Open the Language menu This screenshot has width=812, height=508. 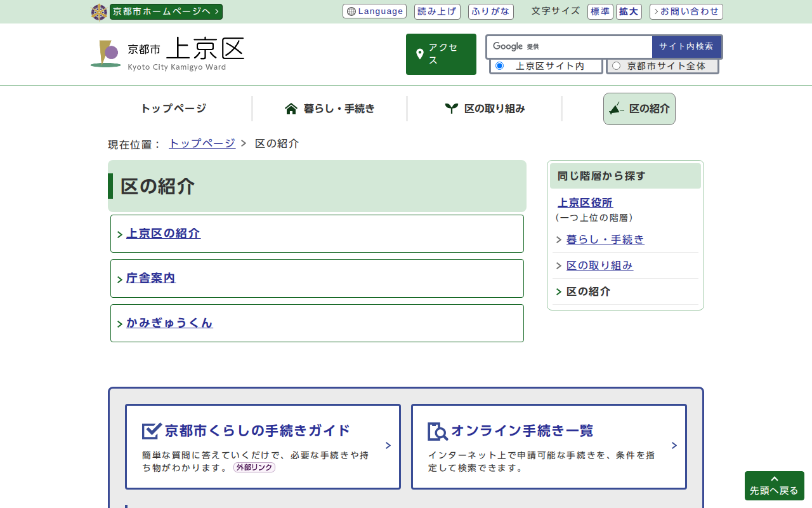point(374,11)
